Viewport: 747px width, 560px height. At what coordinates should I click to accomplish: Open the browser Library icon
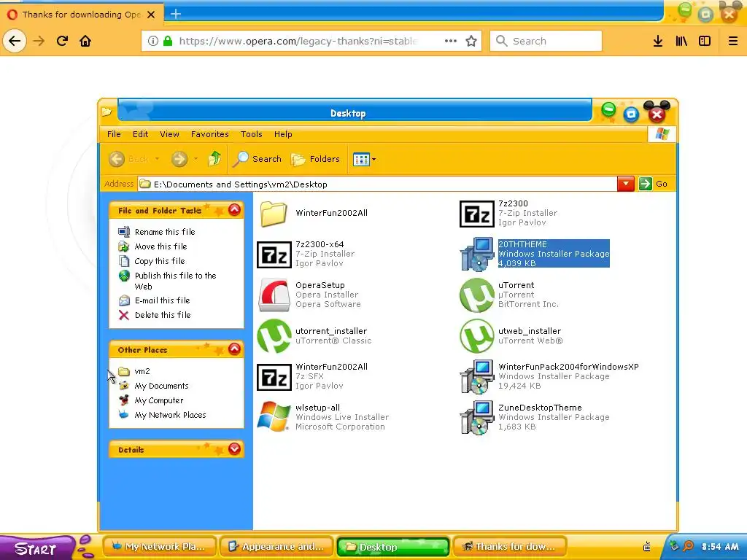pyautogui.click(x=681, y=41)
